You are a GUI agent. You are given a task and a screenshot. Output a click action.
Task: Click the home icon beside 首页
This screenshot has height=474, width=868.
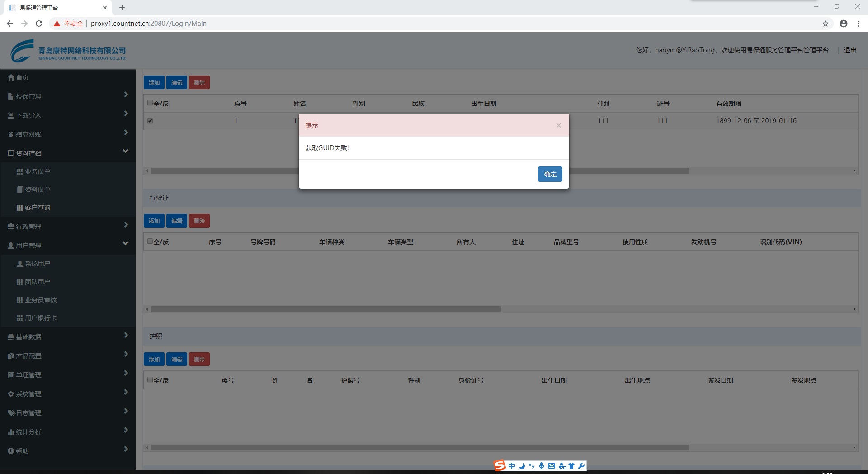click(11, 77)
